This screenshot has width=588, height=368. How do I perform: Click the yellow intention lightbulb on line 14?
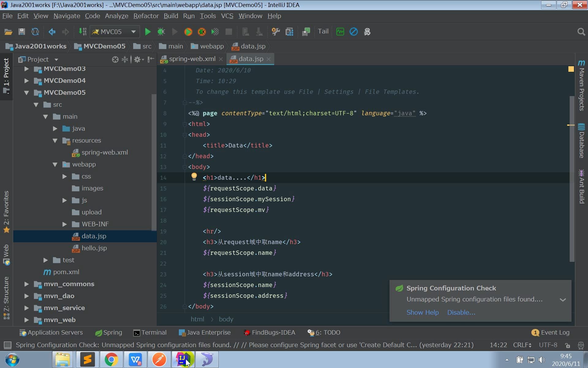[x=194, y=176]
